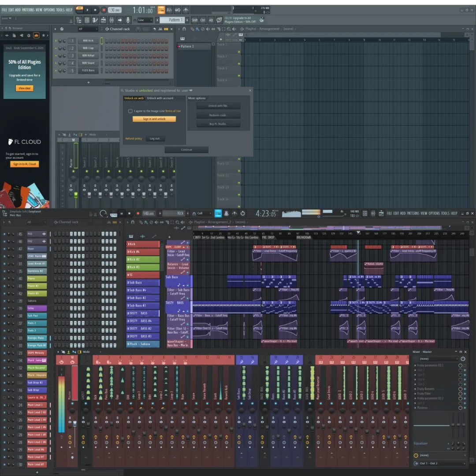Image resolution: width=476 pixels, height=476 pixels.
Task: Click the microphone recording icon in top toolbar
Action: [x=128, y=20]
